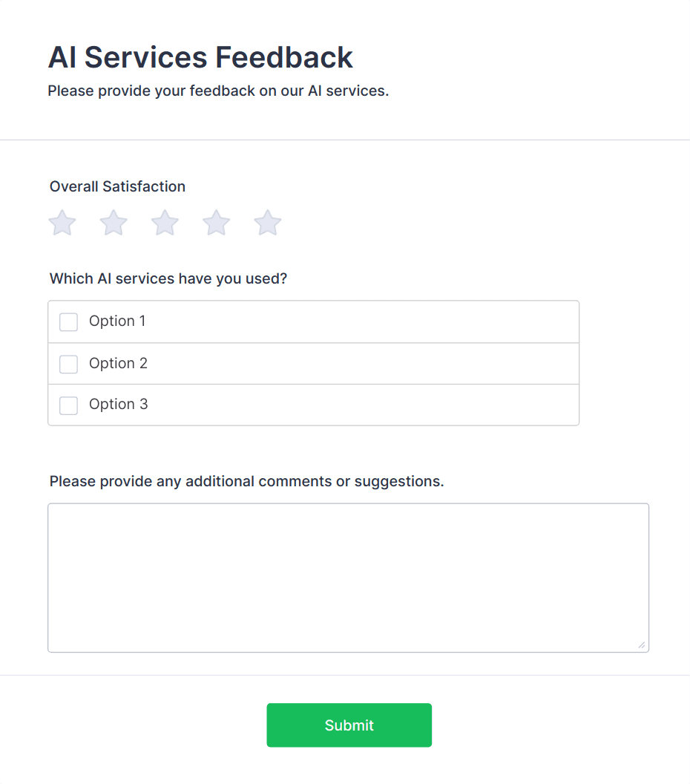Select the first satisfaction star
This screenshot has height=784, width=690.
pyautogui.click(x=62, y=222)
